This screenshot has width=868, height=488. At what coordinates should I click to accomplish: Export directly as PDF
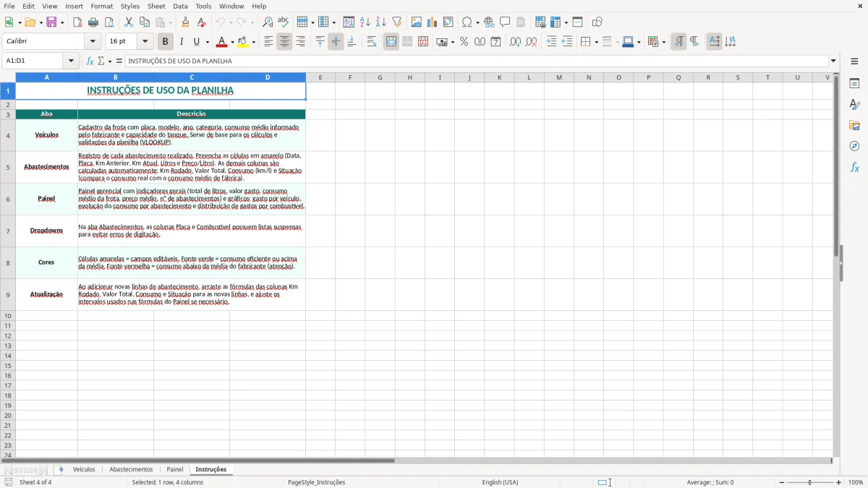click(x=77, y=22)
